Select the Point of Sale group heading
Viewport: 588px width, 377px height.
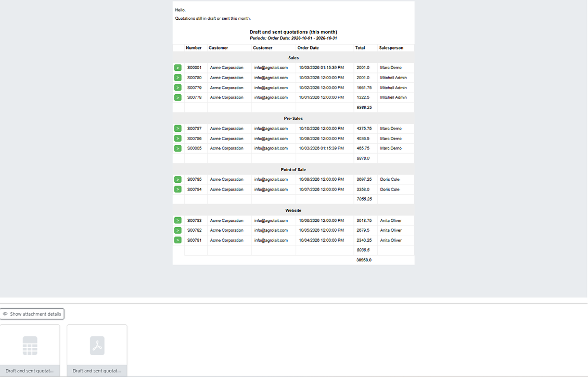click(293, 170)
